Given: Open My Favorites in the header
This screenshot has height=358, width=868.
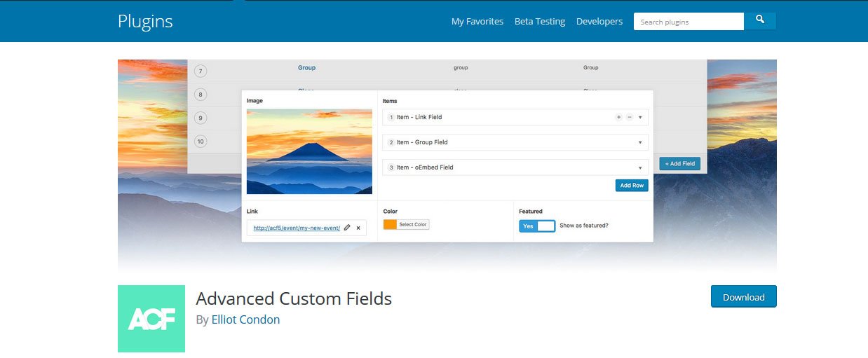Looking at the screenshot, I should coord(477,22).
